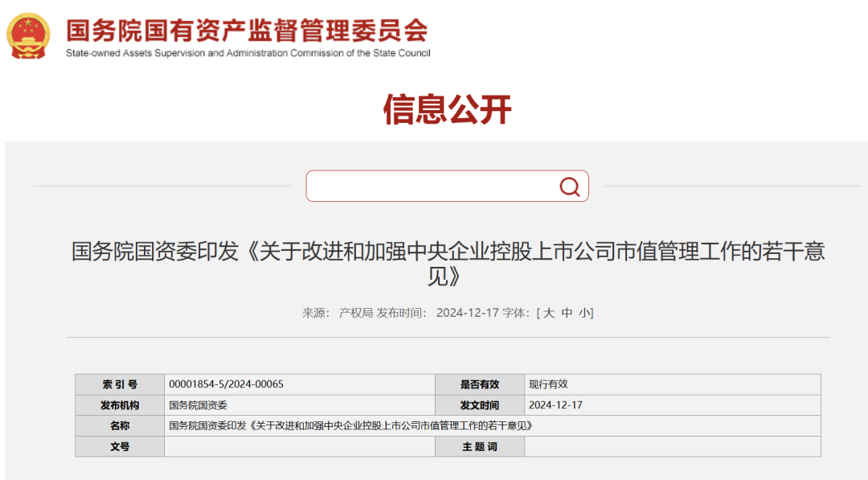Viewport: 868px width, 480px height.
Task: Click the 国务院国有资产监督管理委员会 site title
Action: click(x=247, y=31)
